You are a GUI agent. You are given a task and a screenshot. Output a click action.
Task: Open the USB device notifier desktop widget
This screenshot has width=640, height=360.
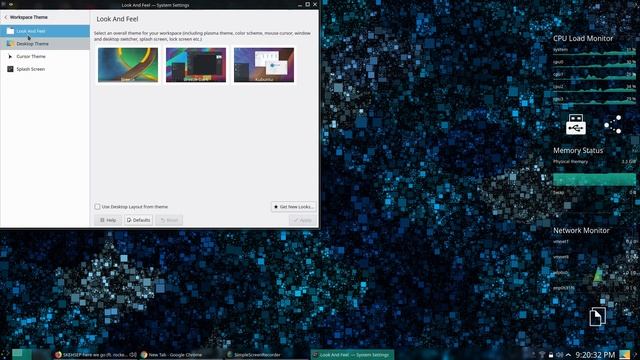576,124
